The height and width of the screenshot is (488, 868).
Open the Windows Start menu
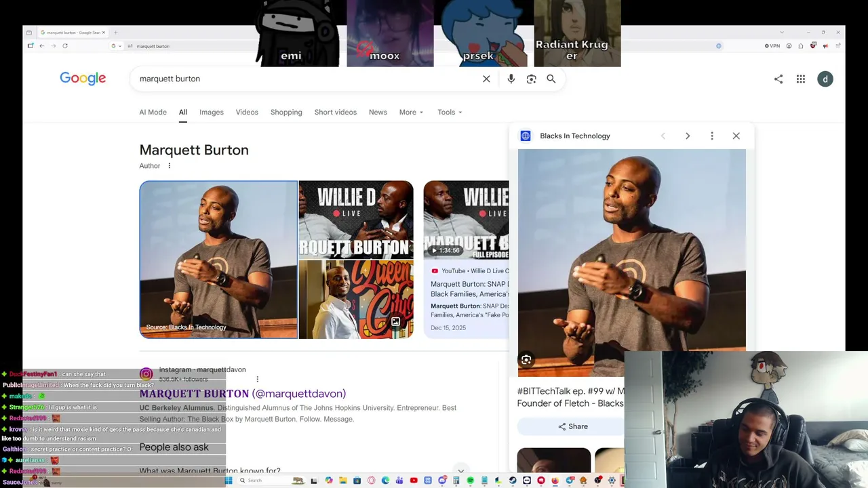pyautogui.click(x=229, y=481)
